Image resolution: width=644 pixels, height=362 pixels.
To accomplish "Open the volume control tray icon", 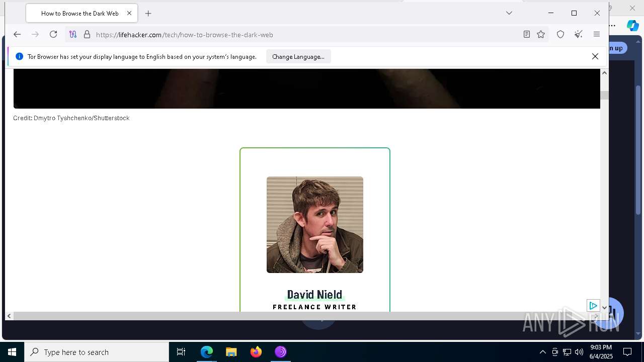I will click(579, 352).
